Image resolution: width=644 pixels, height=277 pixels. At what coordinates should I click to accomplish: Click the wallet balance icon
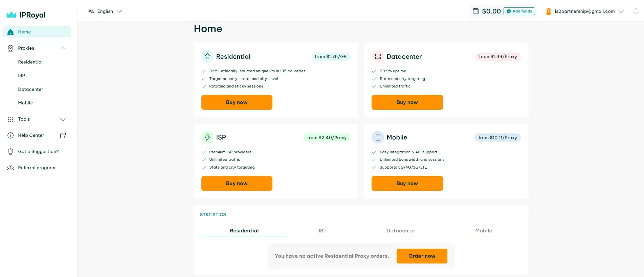(x=475, y=11)
